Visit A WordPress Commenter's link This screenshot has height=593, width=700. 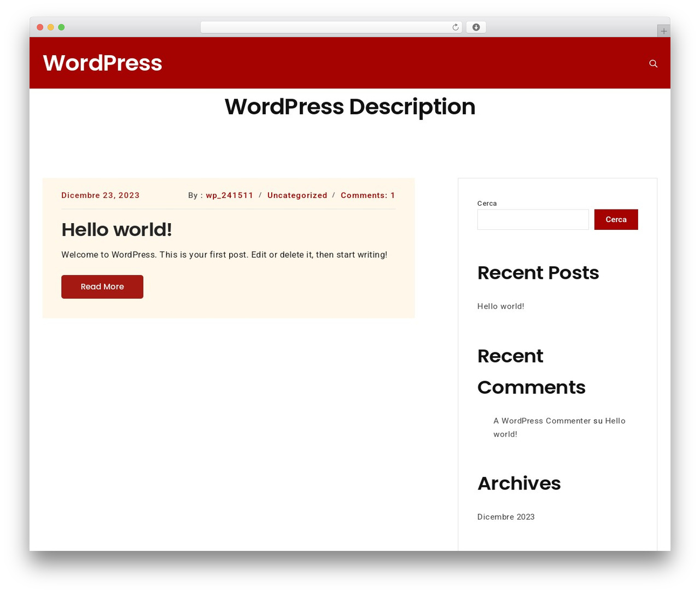click(x=542, y=421)
